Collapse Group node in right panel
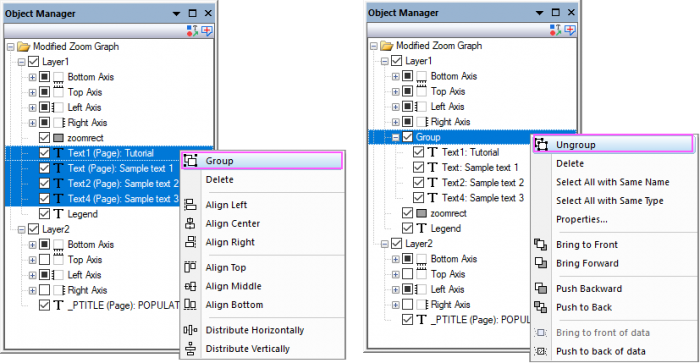 [x=395, y=137]
